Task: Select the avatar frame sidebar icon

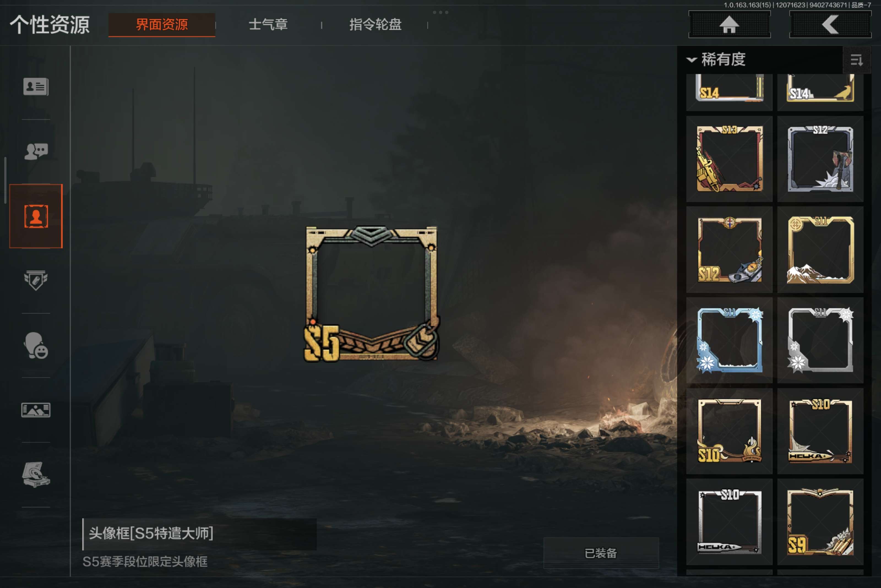Action: (x=36, y=216)
